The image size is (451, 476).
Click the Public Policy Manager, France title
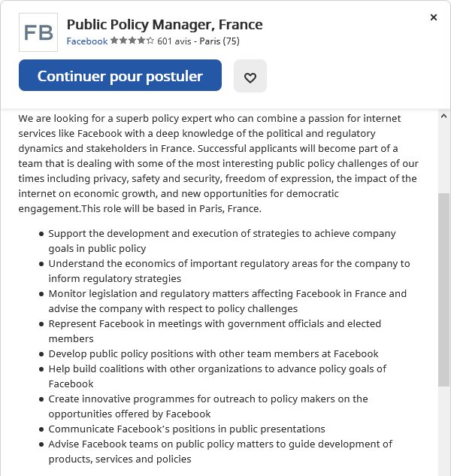[x=165, y=25]
